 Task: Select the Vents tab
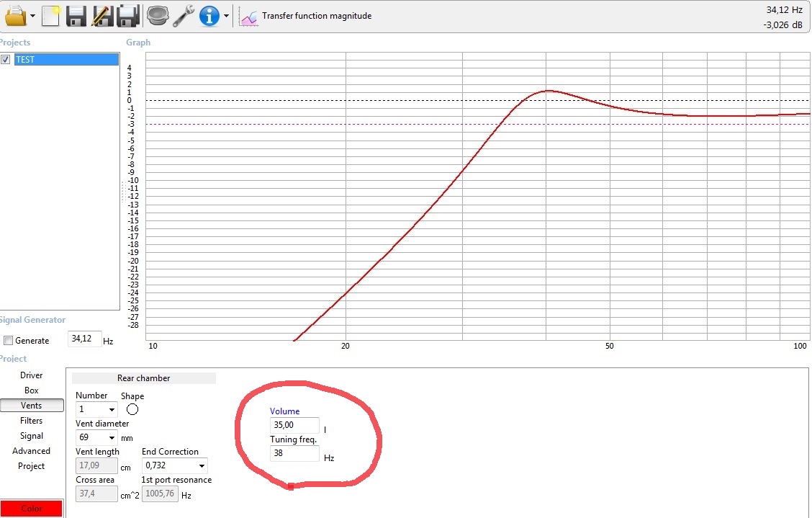32,406
